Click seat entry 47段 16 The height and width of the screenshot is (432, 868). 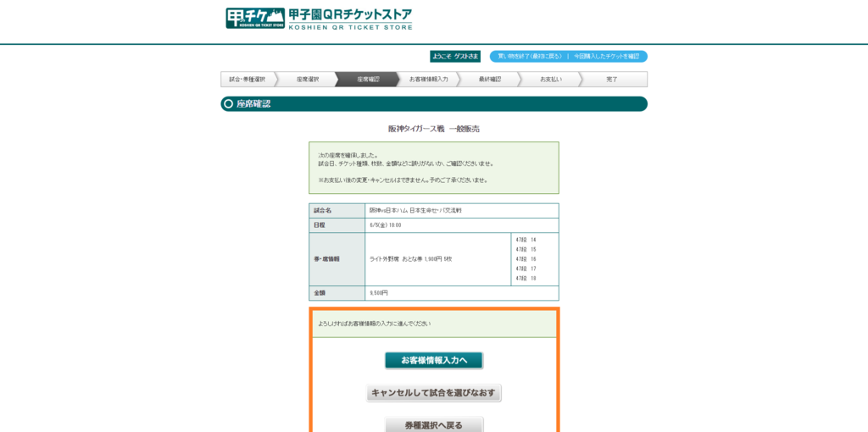pos(526,259)
